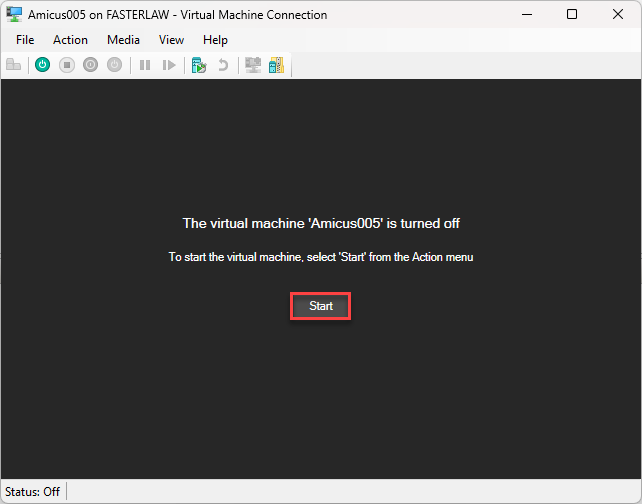Click the Revert undo-arrow icon
Image resolution: width=642 pixels, height=504 pixels.
(x=223, y=65)
